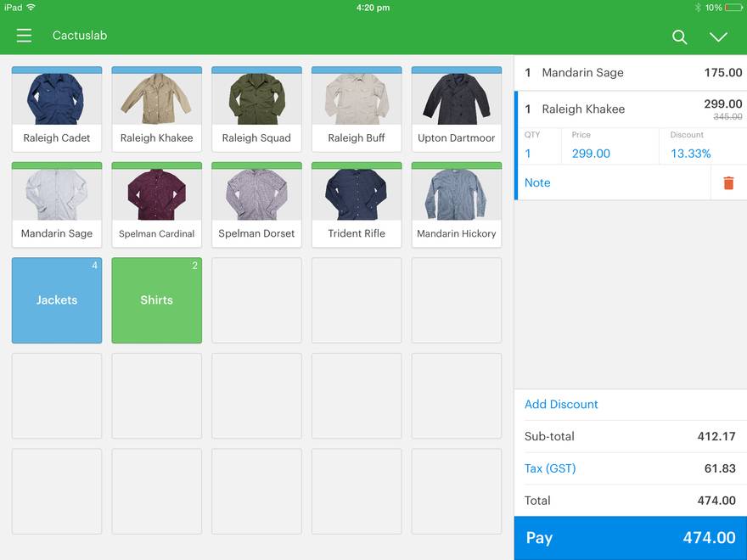Click the Add Discount link
The height and width of the screenshot is (560, 747).
561,404
